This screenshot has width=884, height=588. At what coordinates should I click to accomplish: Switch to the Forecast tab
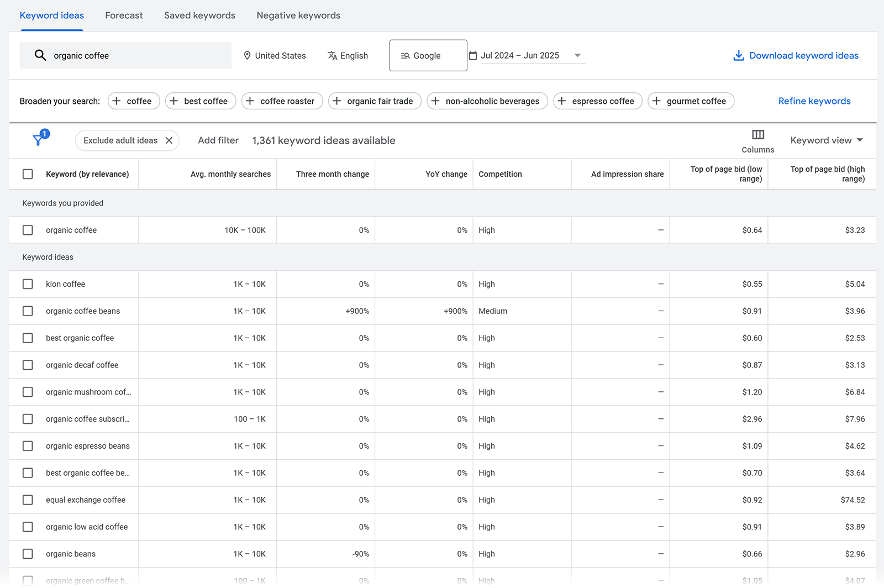pyautogui.click(x=124, y=15)
